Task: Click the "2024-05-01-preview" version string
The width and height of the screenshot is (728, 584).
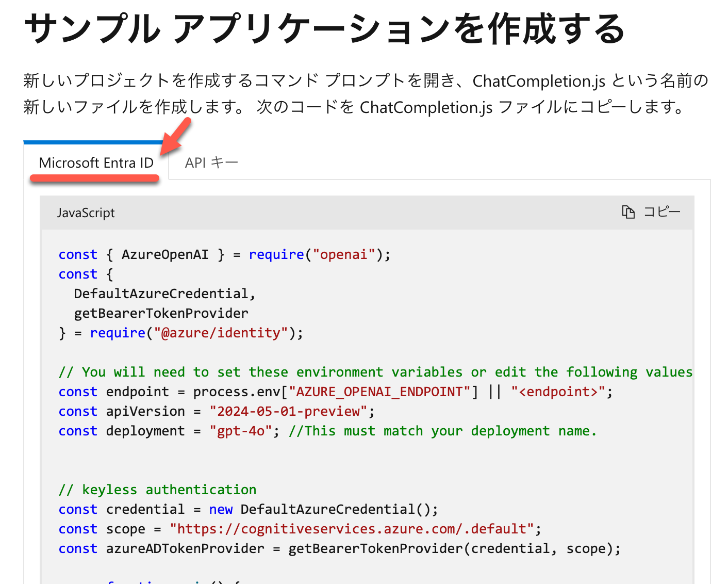Action: [288, 411]
